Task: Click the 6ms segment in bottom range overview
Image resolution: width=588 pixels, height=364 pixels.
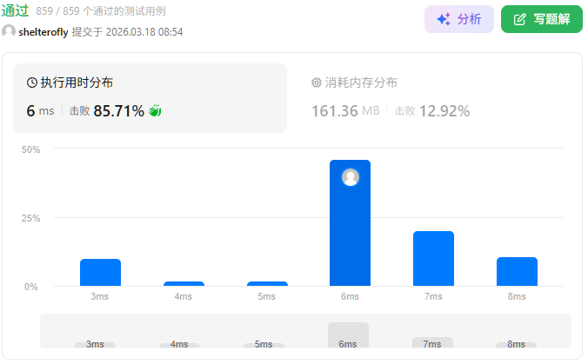Action: (348, 335)
